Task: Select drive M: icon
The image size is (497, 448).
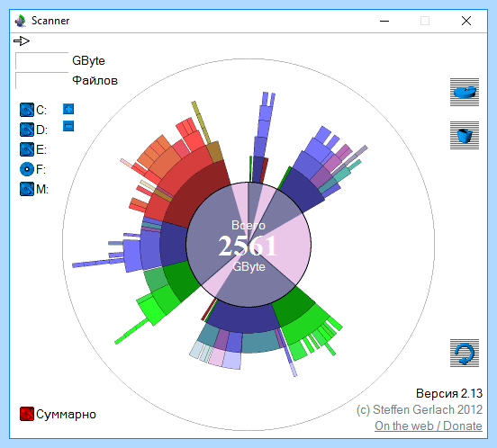Action: click(27, 189)
